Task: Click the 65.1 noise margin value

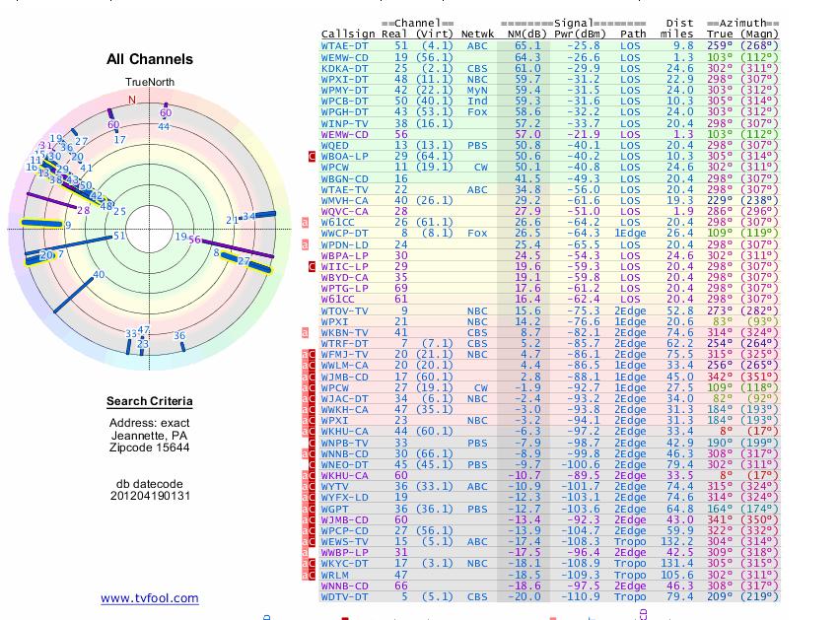Action: 527,46
